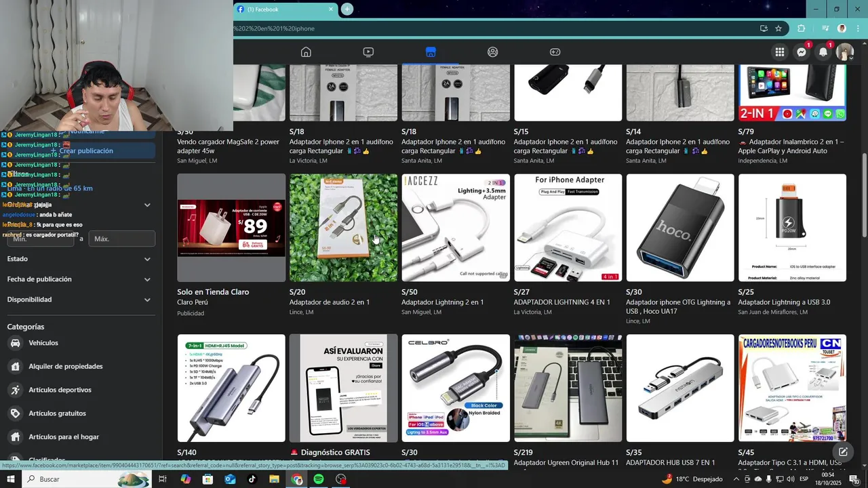Open the Celbro S/30 adapter image
Screen dimensions: 868x488
click(x=456, y=388)
